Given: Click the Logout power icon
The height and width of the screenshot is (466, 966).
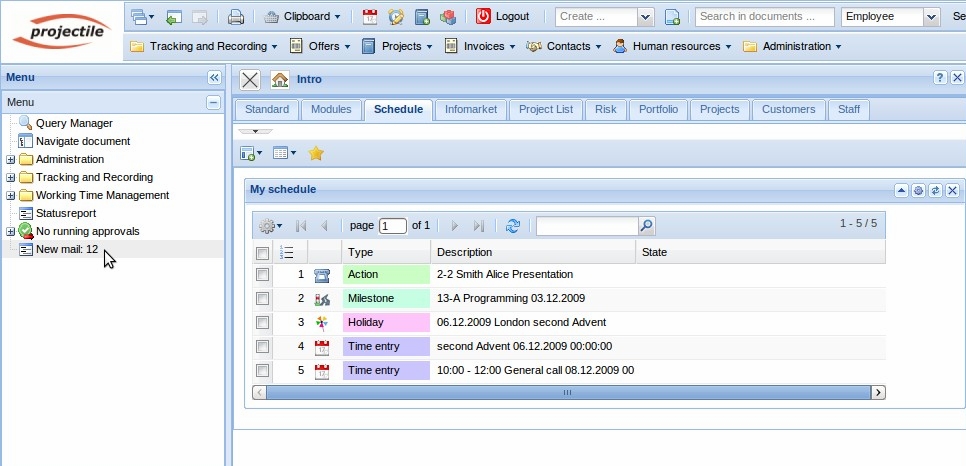Looking at the screenshot, I should 484,17.
